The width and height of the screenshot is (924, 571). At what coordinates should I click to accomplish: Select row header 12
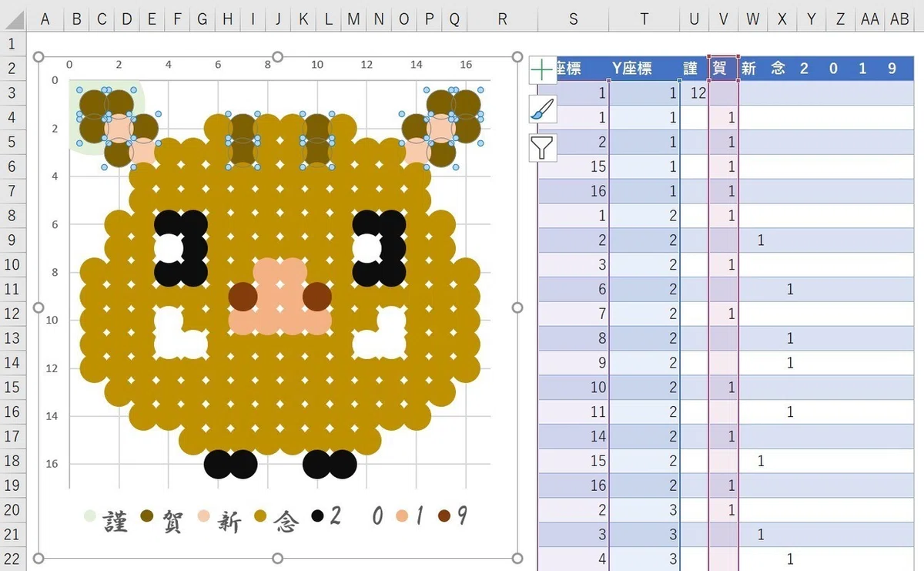click(12, 314)
